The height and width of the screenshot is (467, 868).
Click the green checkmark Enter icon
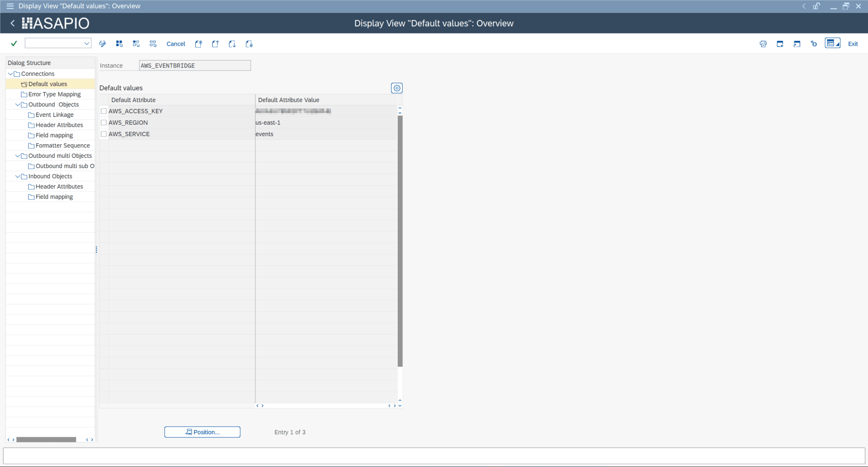(x=14, y=44)
